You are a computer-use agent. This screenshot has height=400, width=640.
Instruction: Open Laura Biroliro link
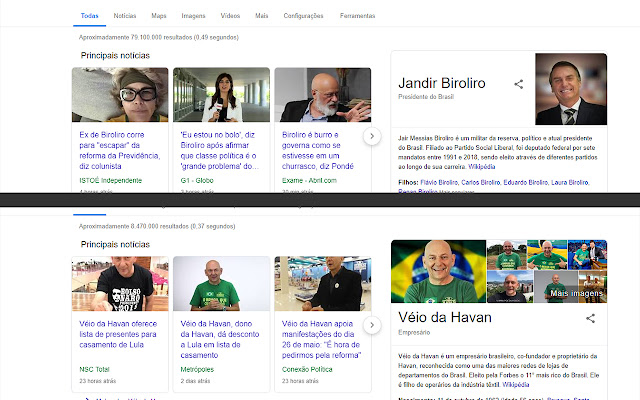tap(570, 182)
